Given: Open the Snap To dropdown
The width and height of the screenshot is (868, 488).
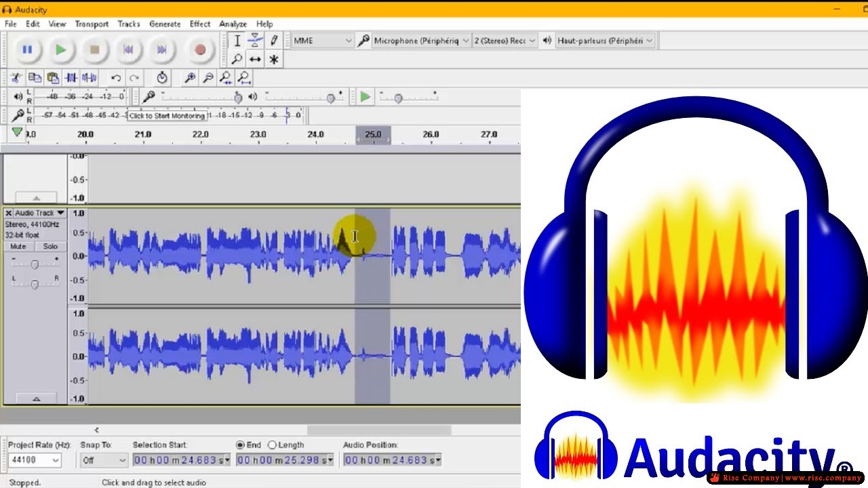Looking at the screenshot, I should point(103,460).
